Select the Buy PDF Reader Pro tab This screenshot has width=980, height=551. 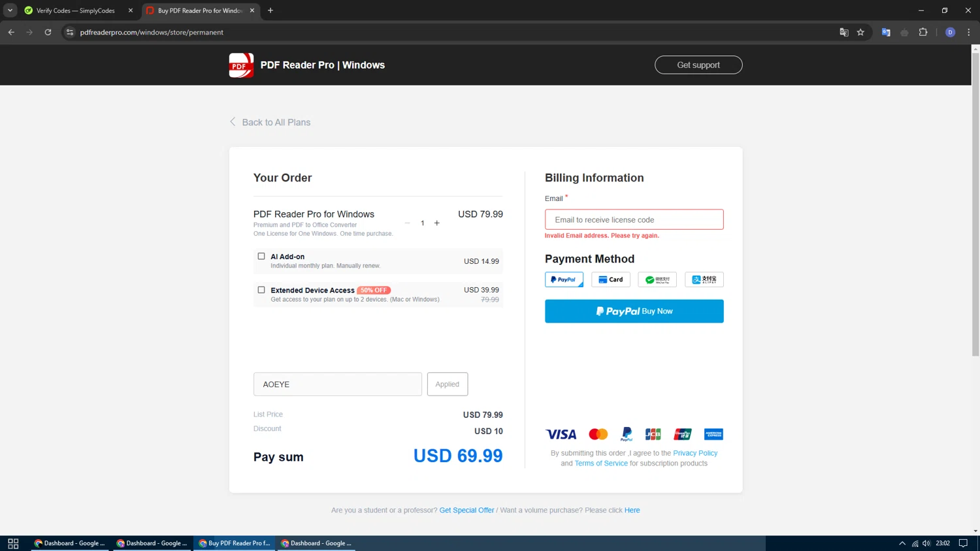[x=200, y=10]
